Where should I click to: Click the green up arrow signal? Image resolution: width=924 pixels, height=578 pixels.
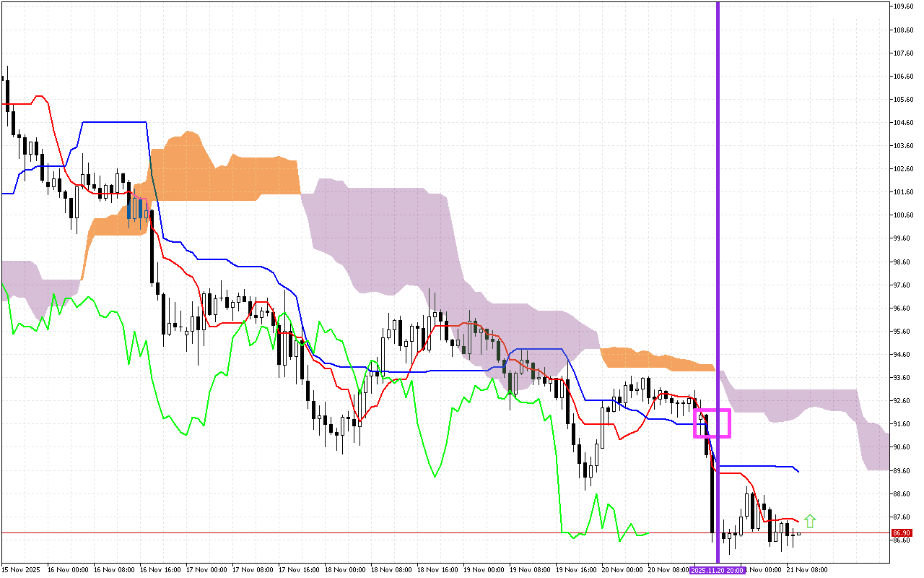(x=810, y=521)
